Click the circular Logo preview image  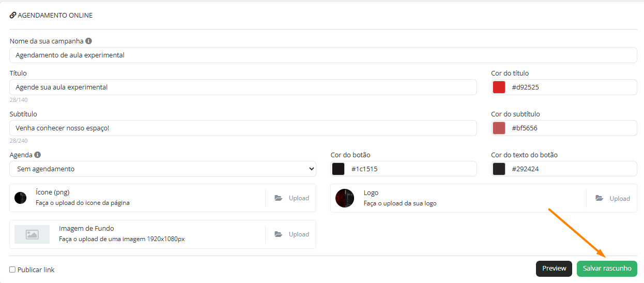click(345, 198)
